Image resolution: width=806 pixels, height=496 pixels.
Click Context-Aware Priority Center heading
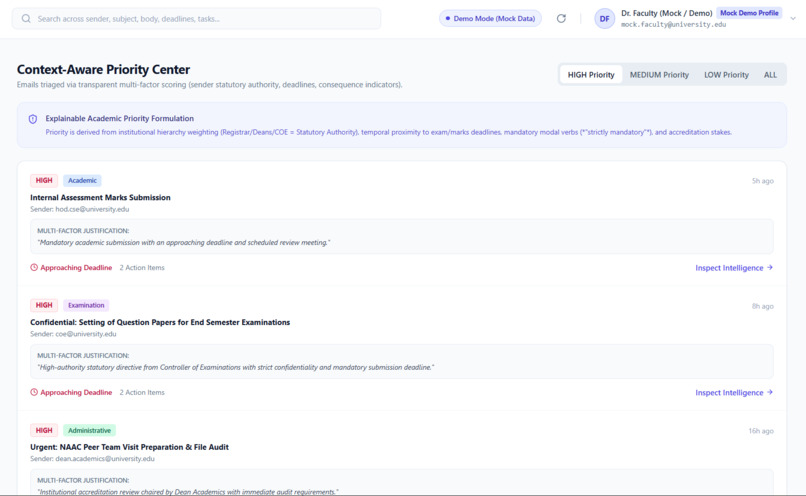coord(103,69)
